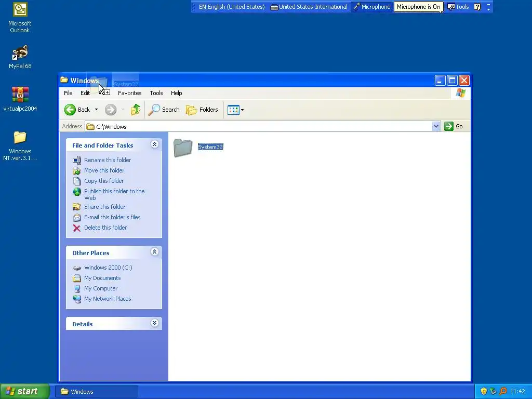The width and height of the screenshot is (532, 399).
Task: Open My Network Places
Action: click(x=108, y=299)
